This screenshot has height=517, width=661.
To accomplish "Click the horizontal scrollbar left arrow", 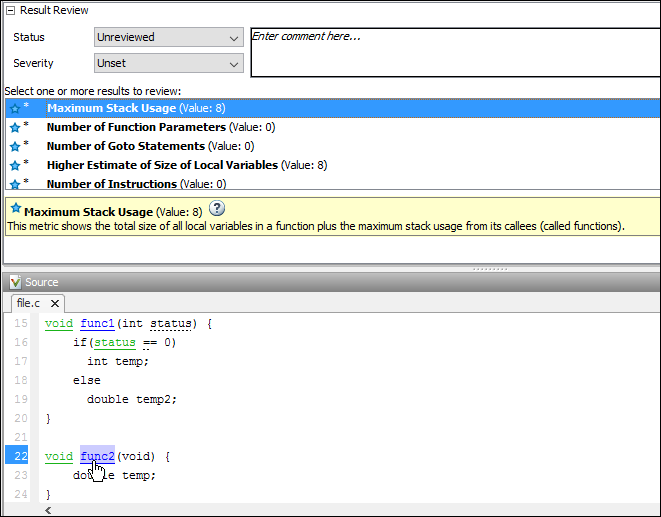I will coord(47,509).
